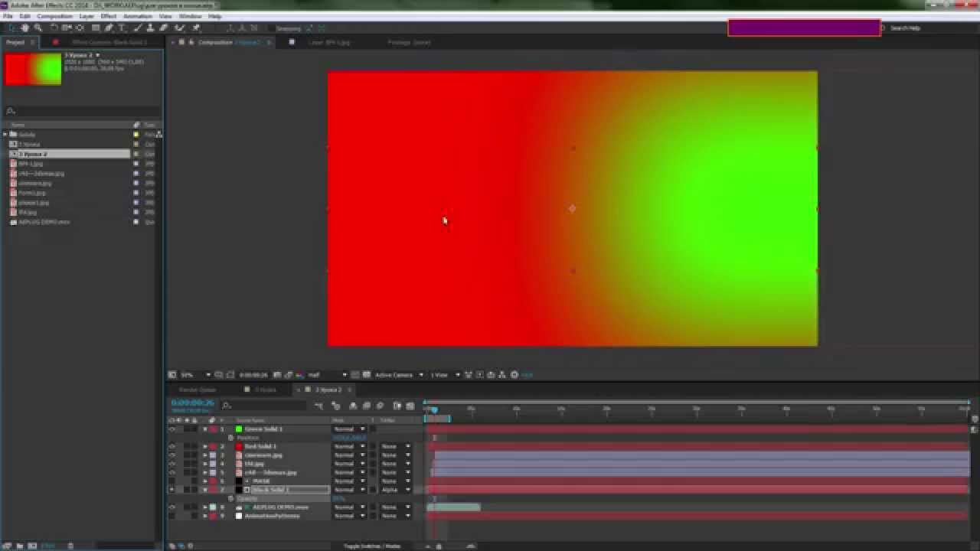Open the Window menu
Viewport: 980px width, 551px height.
pyautogui.click(x=190, y=16)
